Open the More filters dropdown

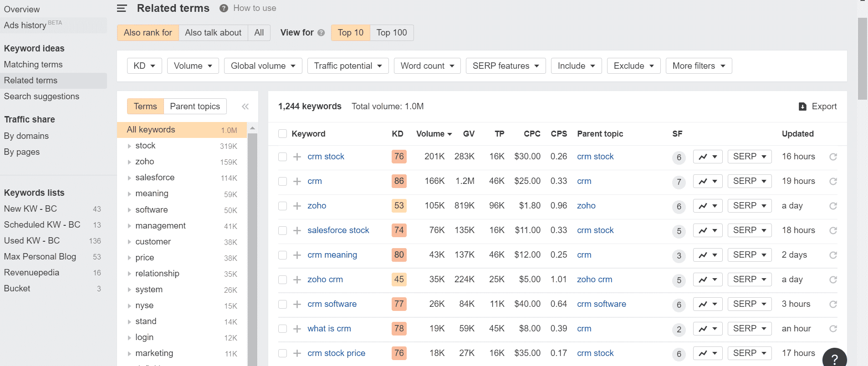coord(699,66)
